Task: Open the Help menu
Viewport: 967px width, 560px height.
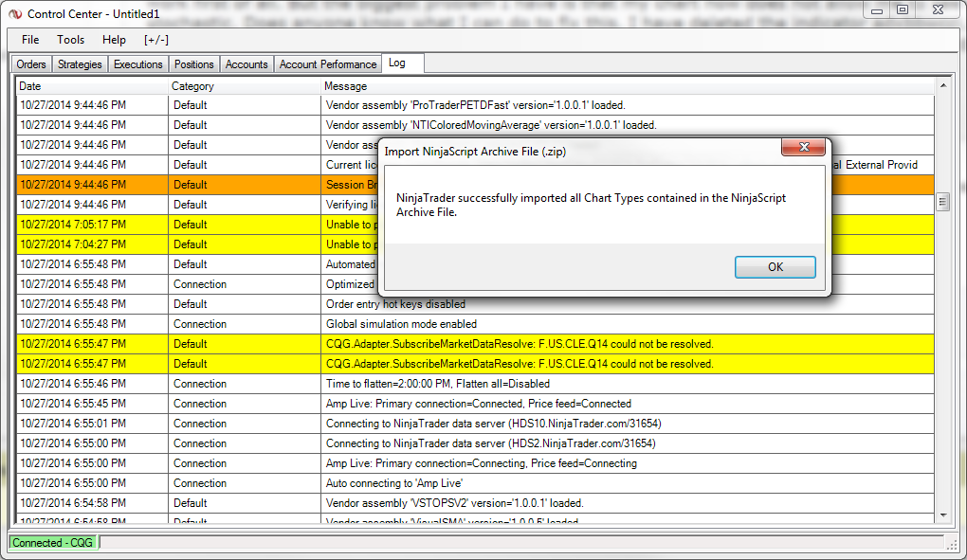Action: click(x=114, y=40)
